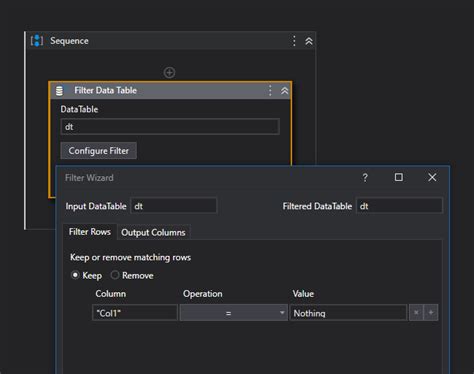Close the Filter Wizard dialog
Screen dimensions: 474x374
click(x=432, y=177)
